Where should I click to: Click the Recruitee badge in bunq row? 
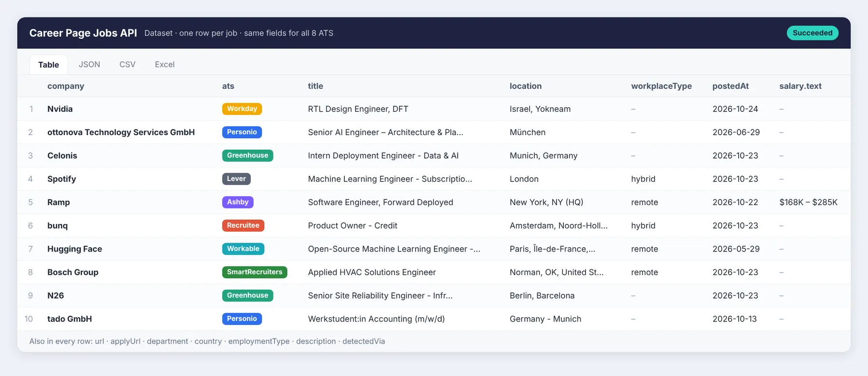coord(243,225)
